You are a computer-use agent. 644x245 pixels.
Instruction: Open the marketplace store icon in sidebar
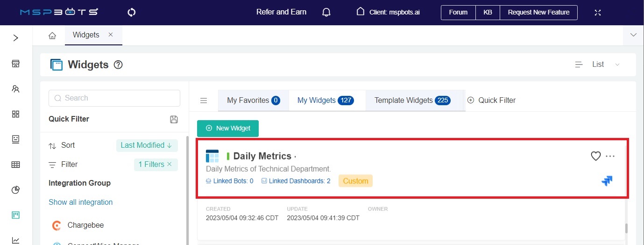16,64
